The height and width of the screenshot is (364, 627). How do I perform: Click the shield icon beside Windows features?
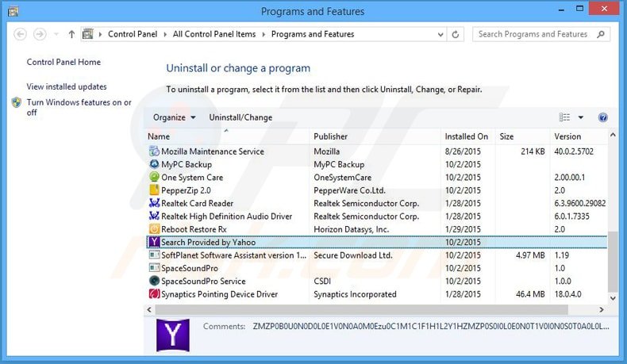[17, 102]
